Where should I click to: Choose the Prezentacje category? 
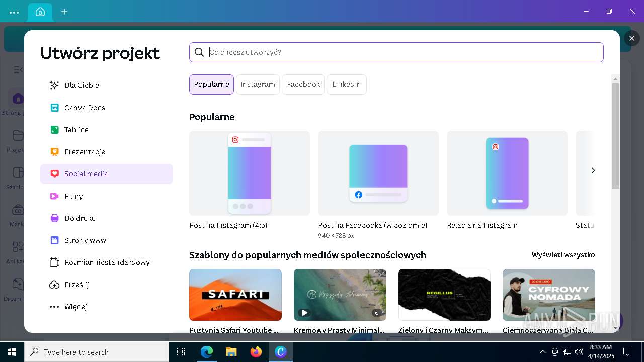(107, 152)
